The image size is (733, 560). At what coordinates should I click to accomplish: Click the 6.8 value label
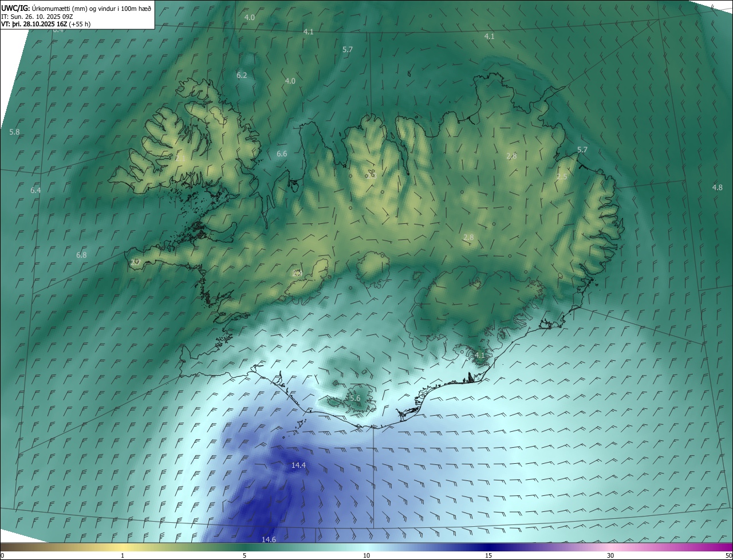coord(81,255)
